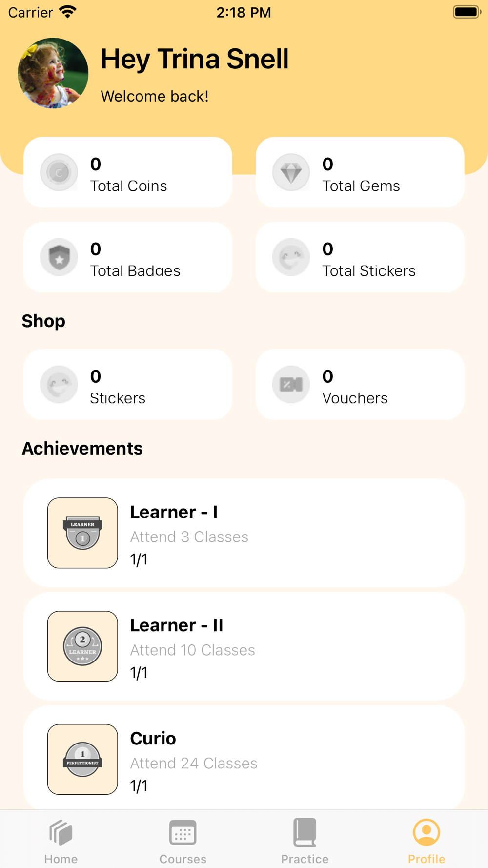
Task: Tap the Total Badges shield icon
Action: [x=59, y=257]
